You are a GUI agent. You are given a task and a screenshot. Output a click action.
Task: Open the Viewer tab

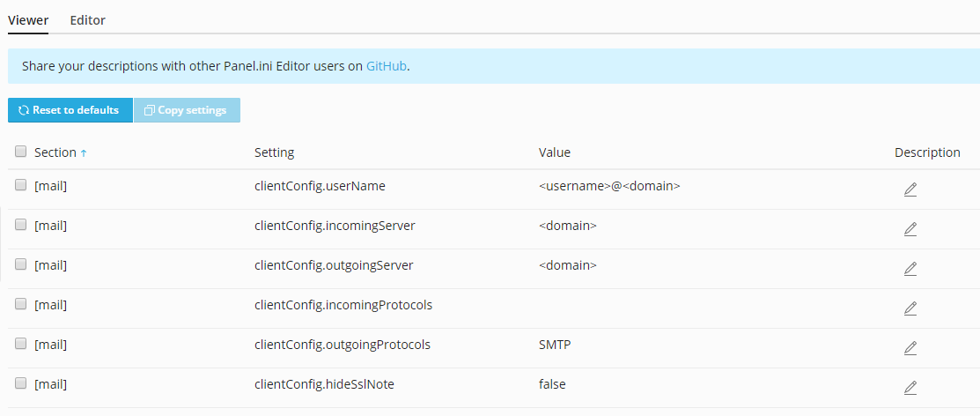(28, 20)
